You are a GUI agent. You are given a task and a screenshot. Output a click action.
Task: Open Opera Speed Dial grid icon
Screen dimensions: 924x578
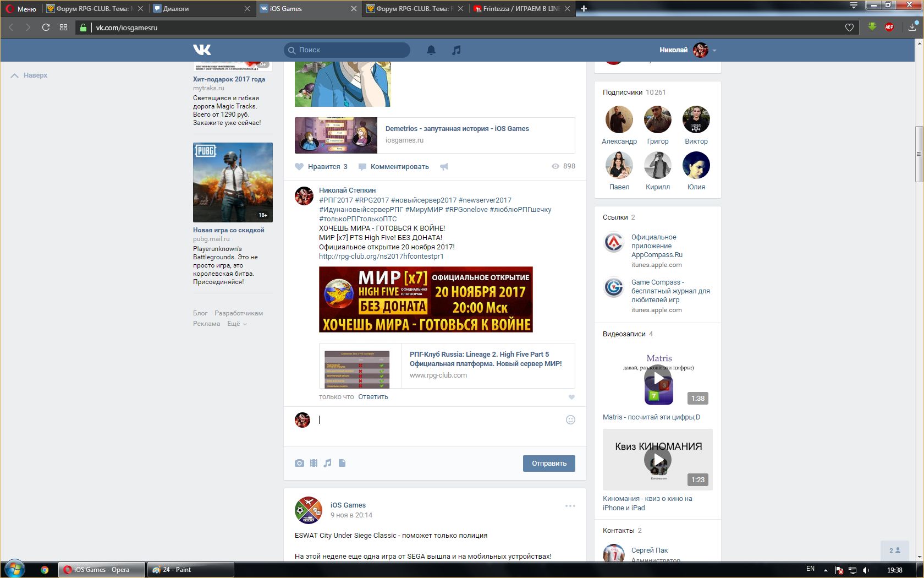coord(63,27)
